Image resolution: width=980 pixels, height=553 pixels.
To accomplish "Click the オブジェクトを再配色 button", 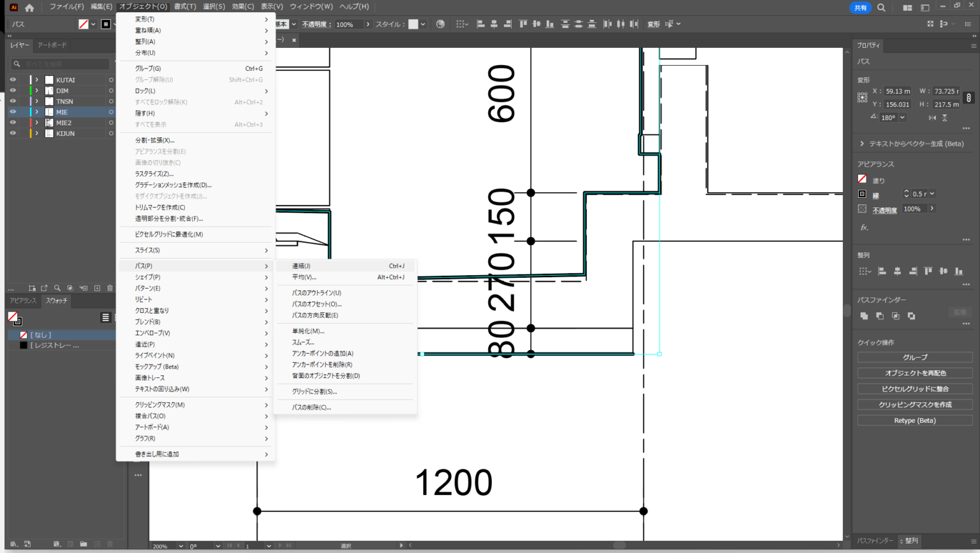I will point(914,373).
